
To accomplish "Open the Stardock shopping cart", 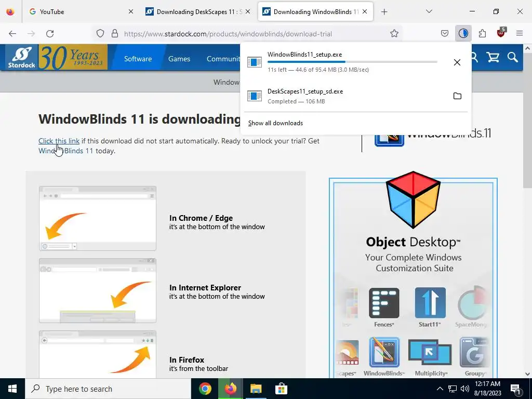I will click(493, 57).
